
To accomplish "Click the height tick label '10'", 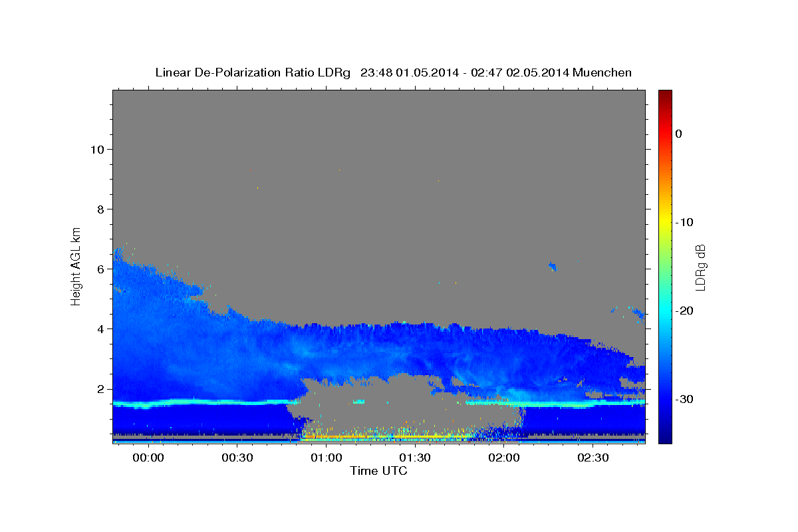I will [x=96, y=149].
